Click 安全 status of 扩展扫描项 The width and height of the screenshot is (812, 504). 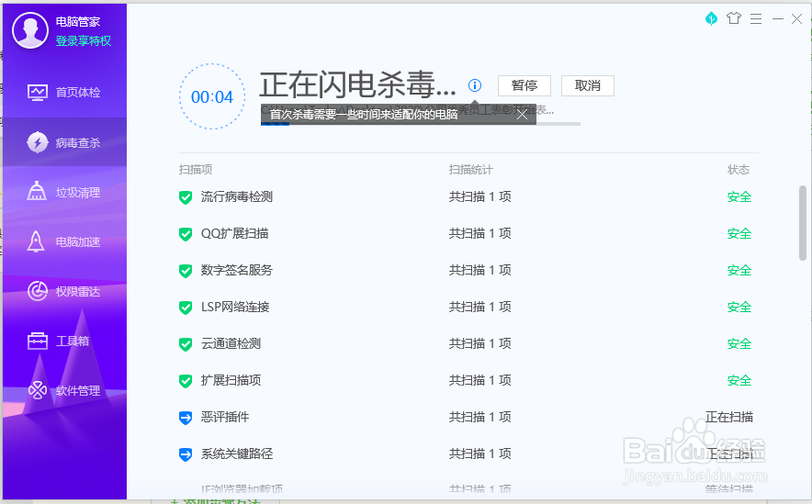point(739,380)
